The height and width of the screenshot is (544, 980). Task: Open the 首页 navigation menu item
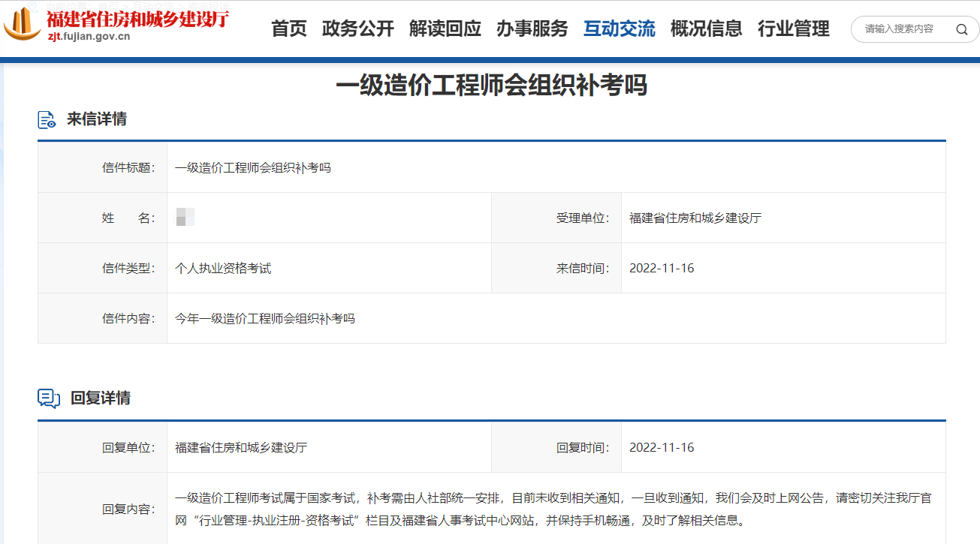288,29
